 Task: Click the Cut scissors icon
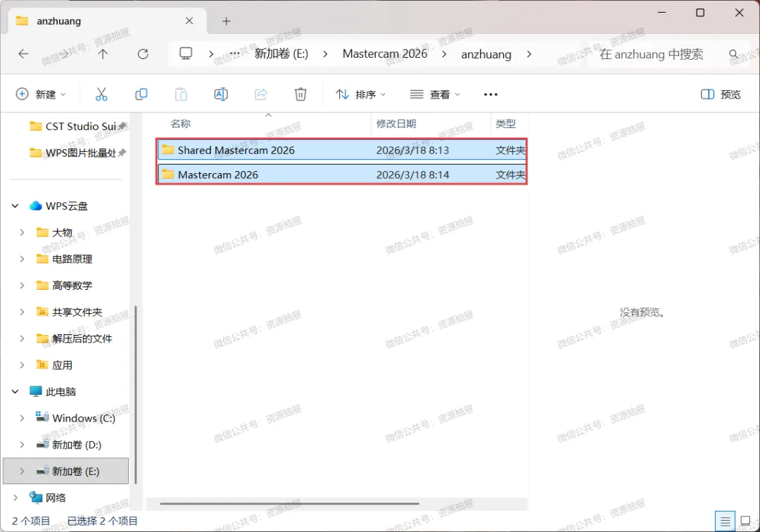(101, 94)
